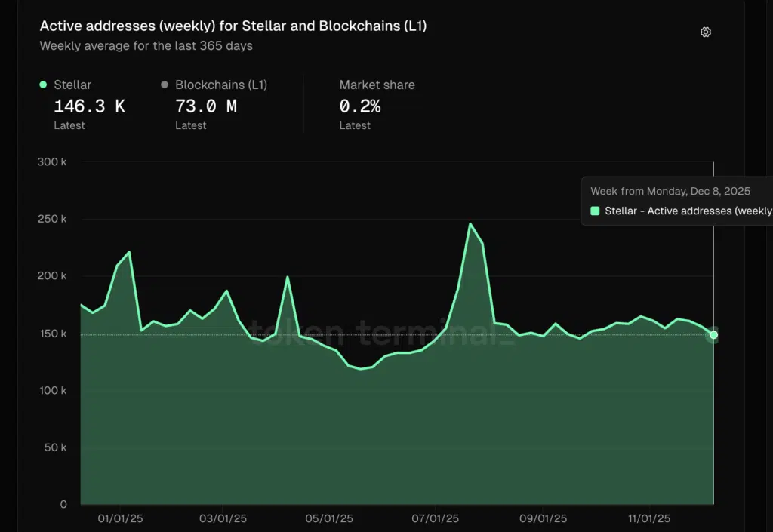Toggle the Blockchains (L1) series label
This screenshot has height=532, width=773.
tap(221, 85)
